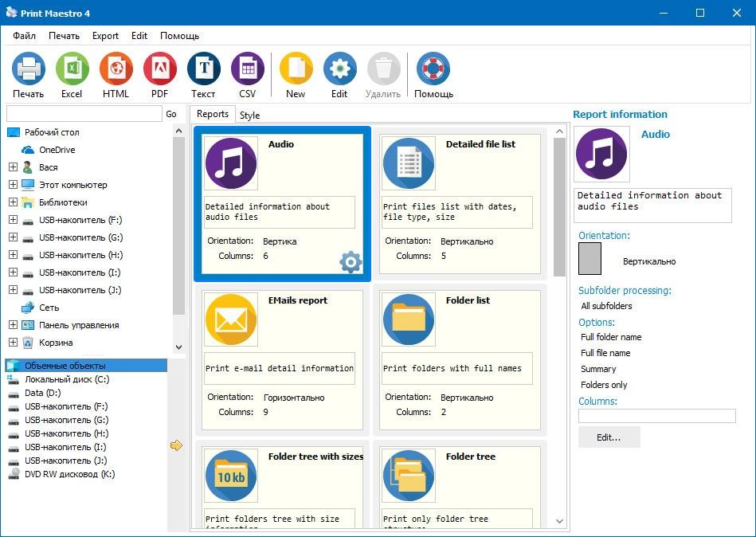This screenshot has width=756, height=537.
Task: Click the orientation preview rectangle
Action: [590, 258]
